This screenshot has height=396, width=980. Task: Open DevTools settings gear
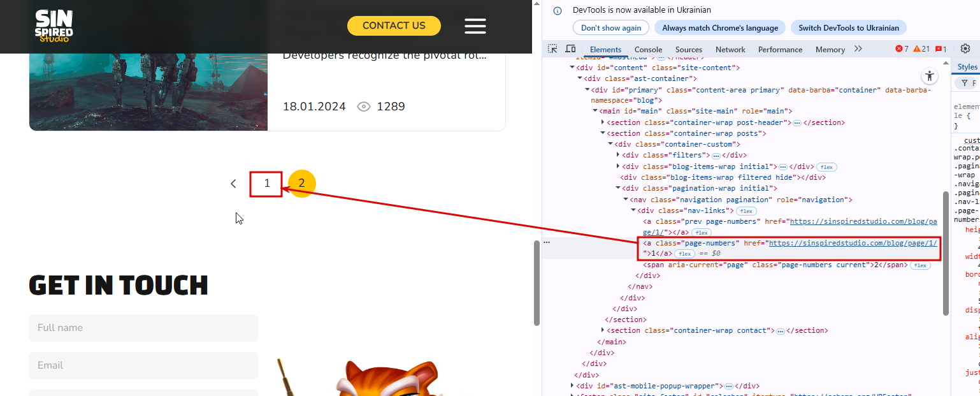point(965,49)
